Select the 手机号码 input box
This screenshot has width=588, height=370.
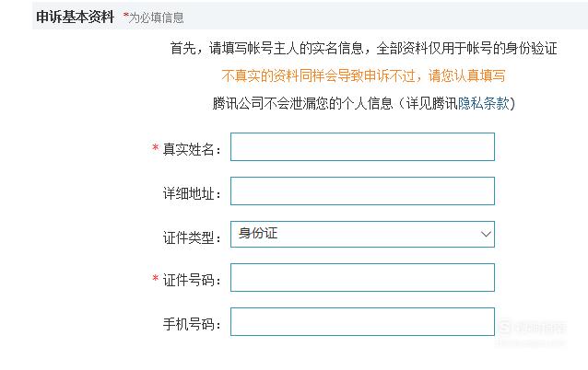pos(362,322)
